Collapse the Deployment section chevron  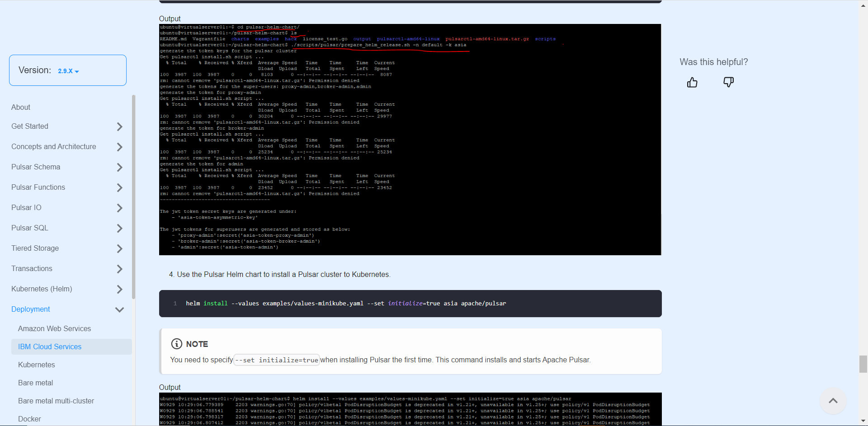point(119,309)
